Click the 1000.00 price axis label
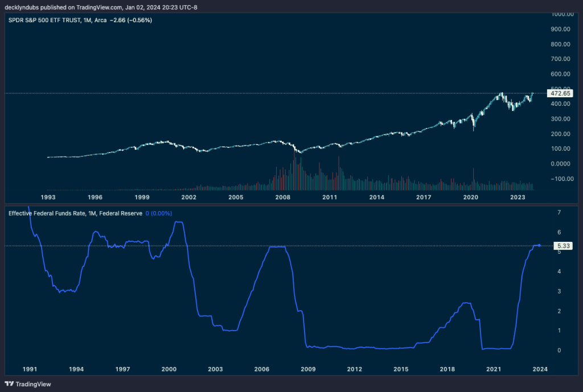583x392 pixels. coord(561,14)
